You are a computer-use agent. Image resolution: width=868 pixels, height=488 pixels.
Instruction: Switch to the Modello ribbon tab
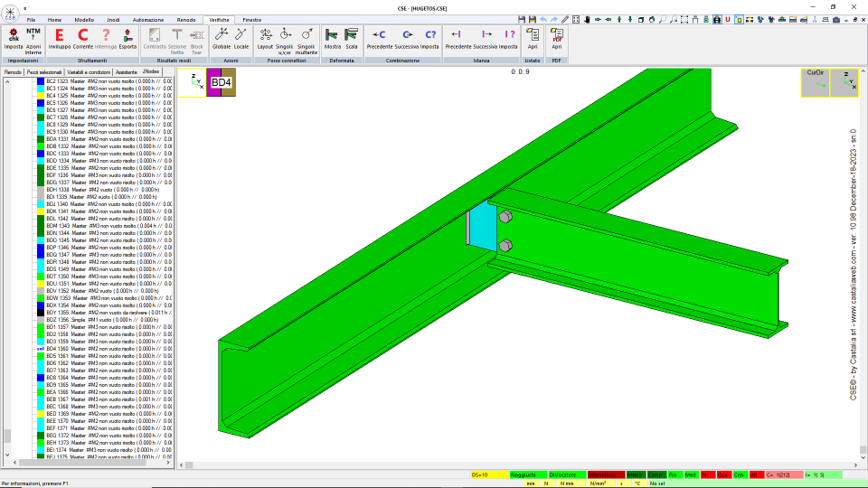(x=84, y=20)
